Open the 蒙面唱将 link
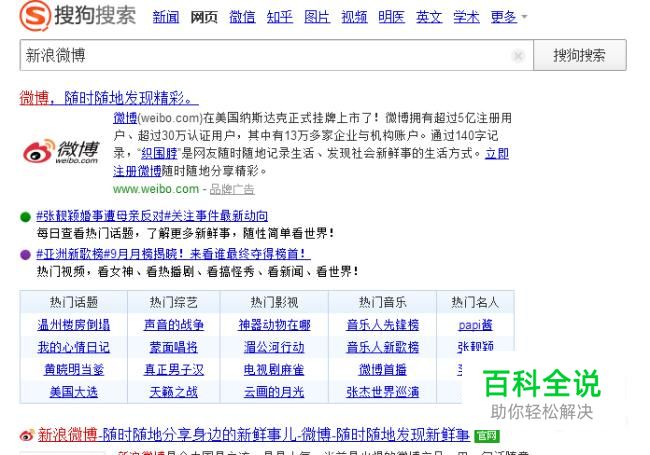 [x=174, y=347]
